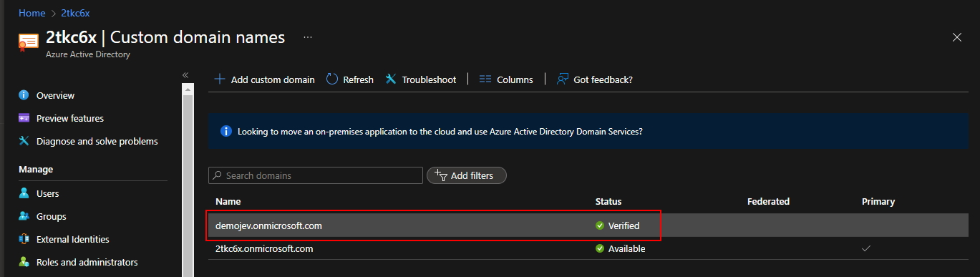Click the green check icon beside Verified
Viewport: 980px width, 277px height.
coord(600,225)
